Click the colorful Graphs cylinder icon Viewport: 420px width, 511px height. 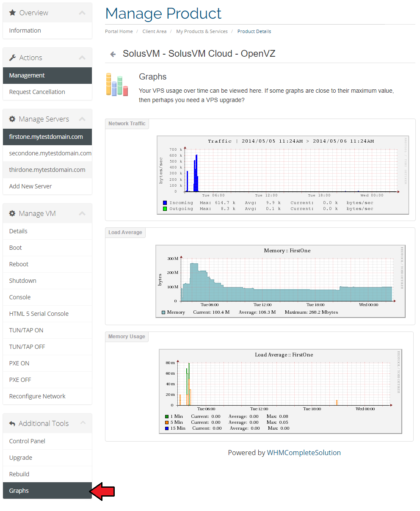click(x=117, y=84)
